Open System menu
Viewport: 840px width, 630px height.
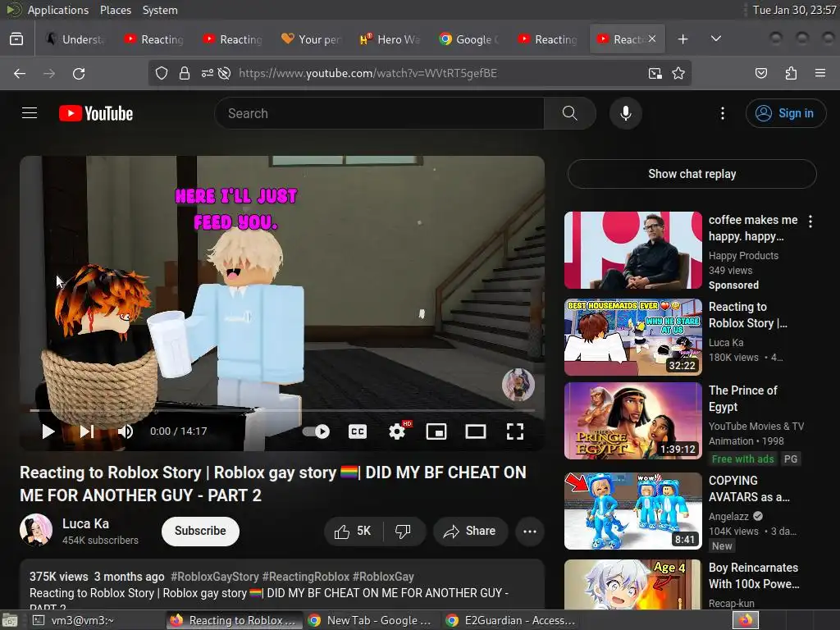click(x=160, y=10)
